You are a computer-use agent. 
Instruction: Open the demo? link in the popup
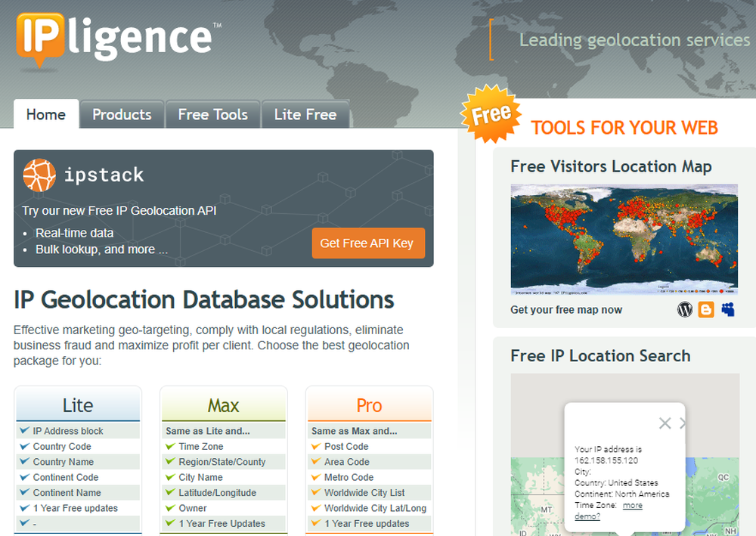[587, 516]
